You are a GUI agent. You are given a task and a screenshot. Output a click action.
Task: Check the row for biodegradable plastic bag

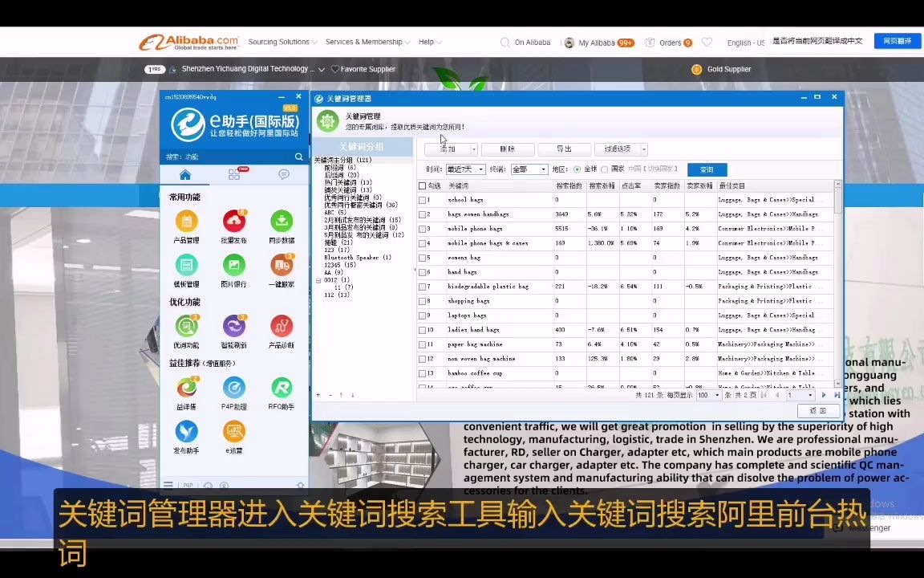tap(422, 287)
